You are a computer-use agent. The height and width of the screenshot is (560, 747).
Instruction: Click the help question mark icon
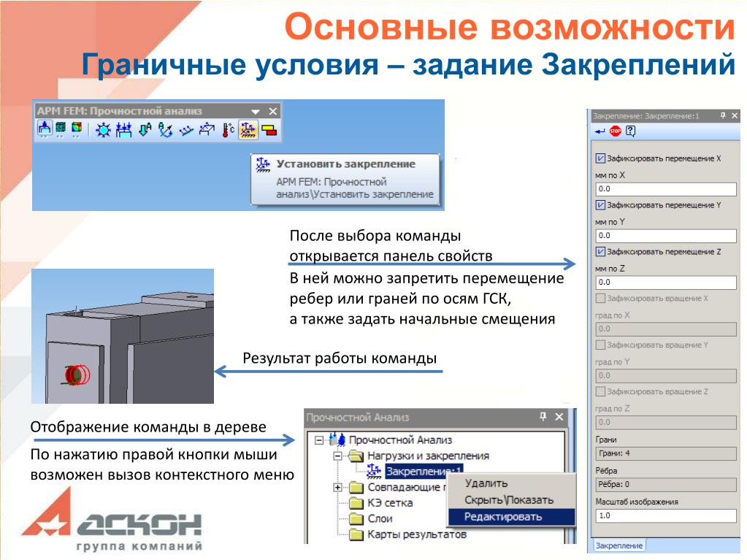pos(631,131)
